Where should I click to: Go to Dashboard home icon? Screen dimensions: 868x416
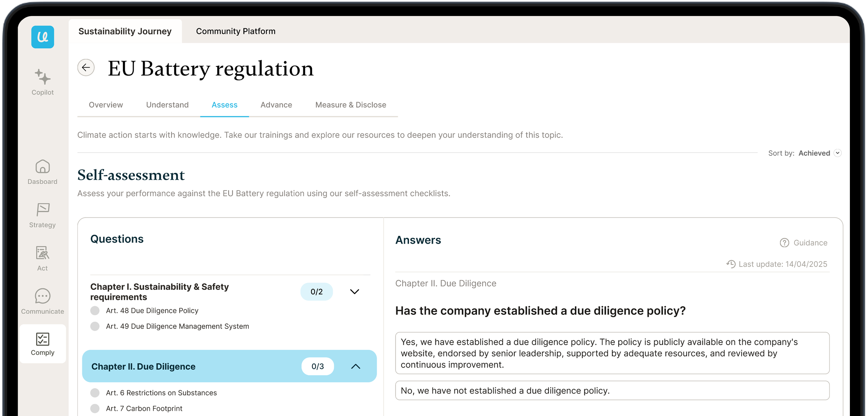(x=42, y=167)
